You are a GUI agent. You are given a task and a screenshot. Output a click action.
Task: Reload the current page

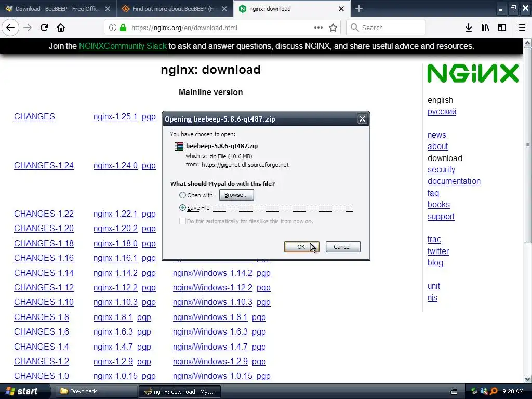click(x=44, y=28)
